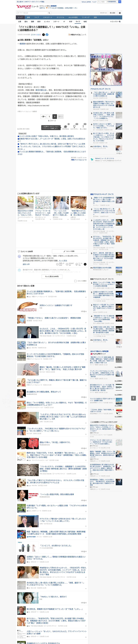The height and width of the screenshot is (644, 138).
Task: Submit keyword search with magnifier icon
Action: (x=49, y=13)
